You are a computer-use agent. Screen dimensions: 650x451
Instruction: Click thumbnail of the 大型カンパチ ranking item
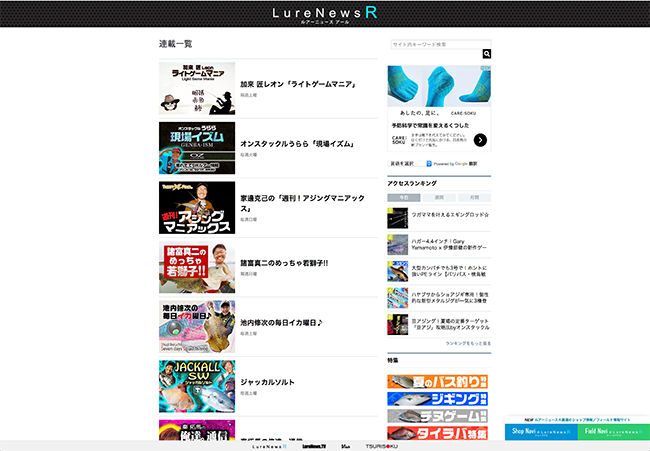(398, 271)
